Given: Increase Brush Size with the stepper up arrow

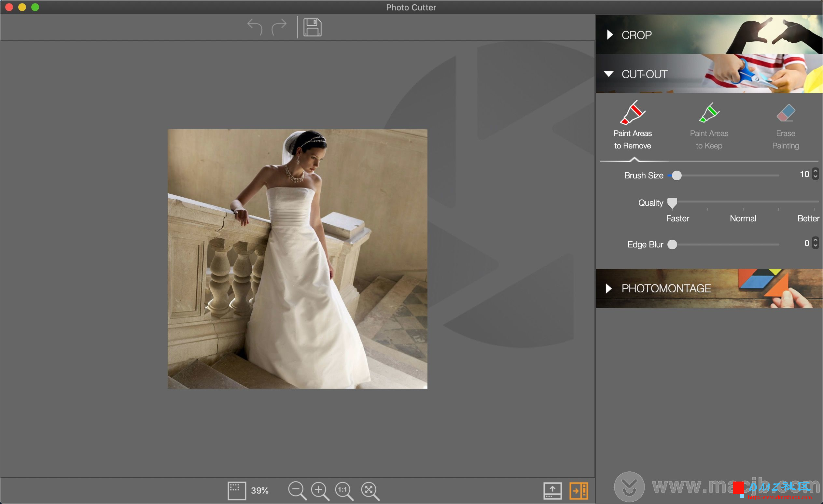Looking at the screenshot, I should pyautogui.click(x=816, y=171).
